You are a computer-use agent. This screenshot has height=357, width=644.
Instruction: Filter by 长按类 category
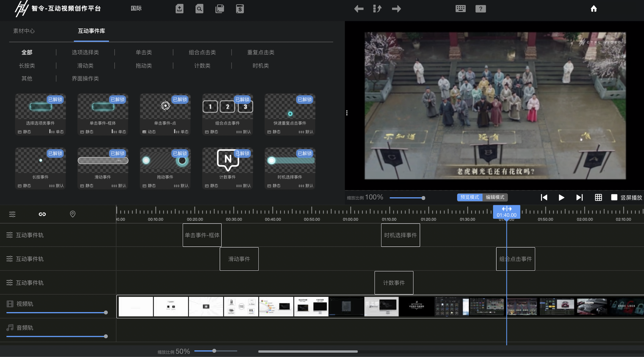27,66
